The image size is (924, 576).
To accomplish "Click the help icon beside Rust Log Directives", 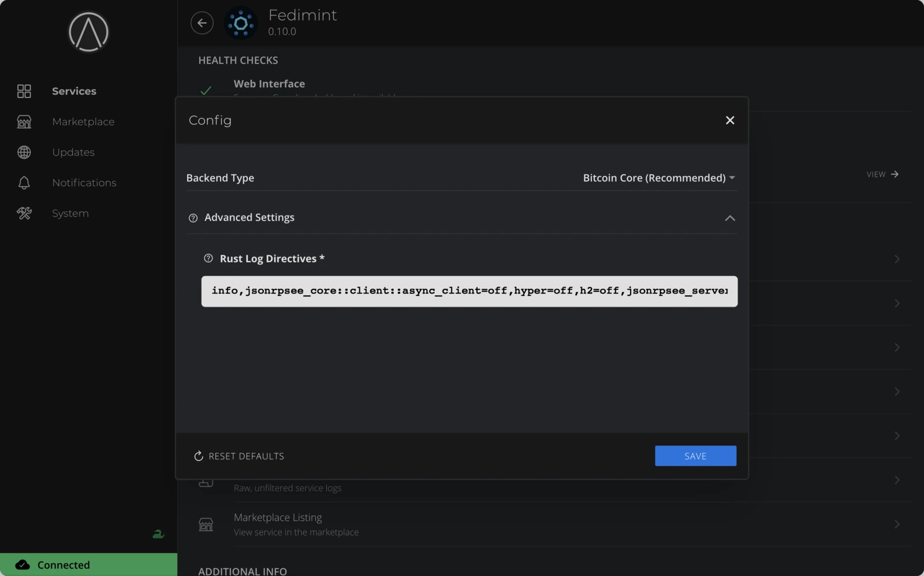I will (209, 259).
